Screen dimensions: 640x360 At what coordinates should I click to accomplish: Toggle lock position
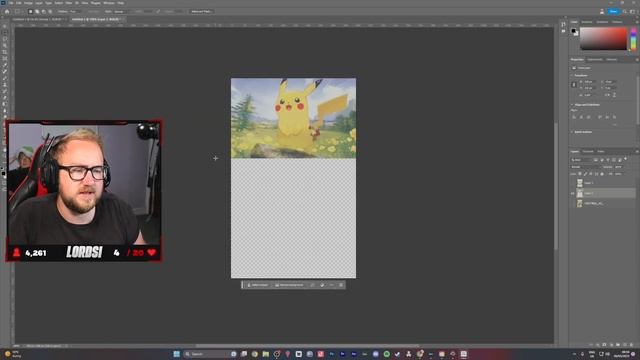(591, 174)
